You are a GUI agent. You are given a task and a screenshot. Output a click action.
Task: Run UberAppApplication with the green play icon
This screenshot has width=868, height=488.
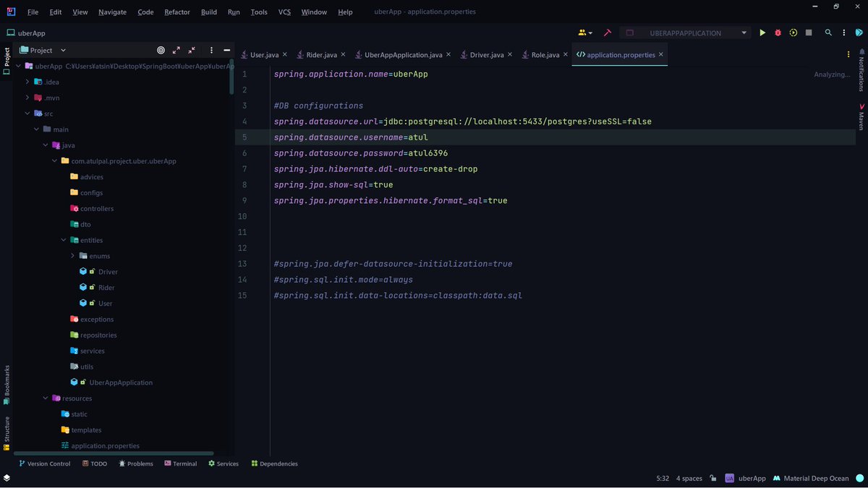762,33
